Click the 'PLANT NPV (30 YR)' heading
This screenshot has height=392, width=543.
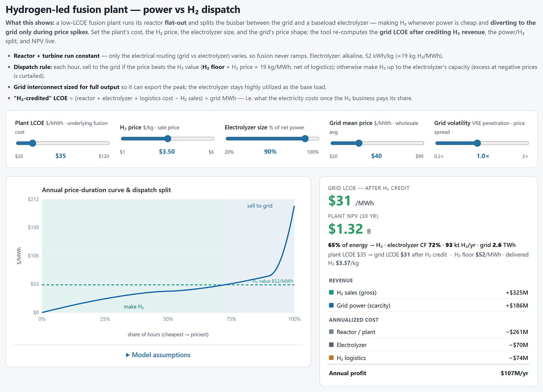pos(353,216)
